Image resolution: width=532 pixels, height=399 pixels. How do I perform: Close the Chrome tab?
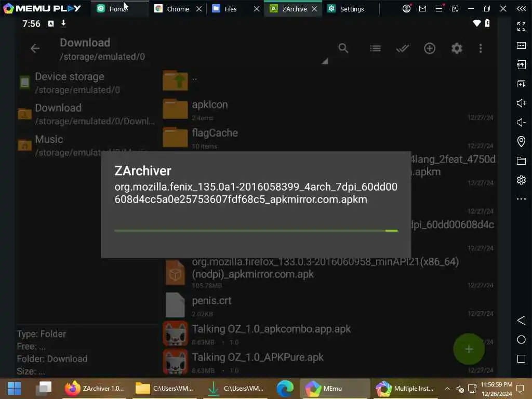(199, 9)
